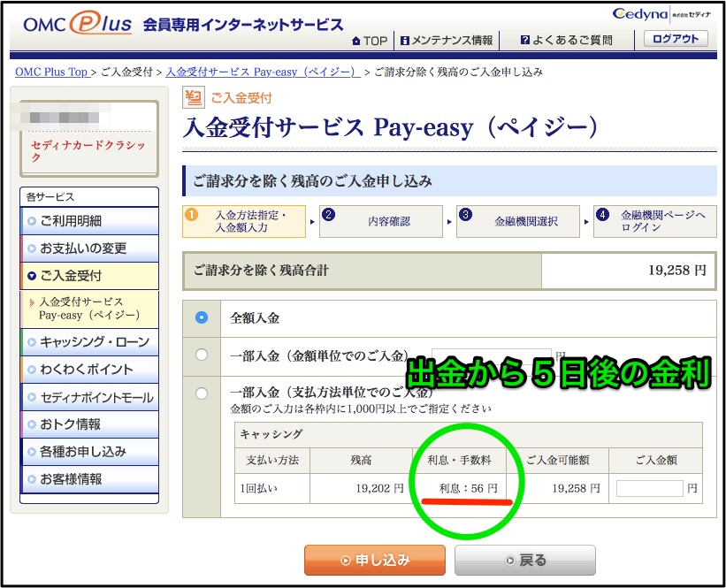
Task: Open メンテナンス情報 page
Action: pyautogui.click(x=447, y=41)
